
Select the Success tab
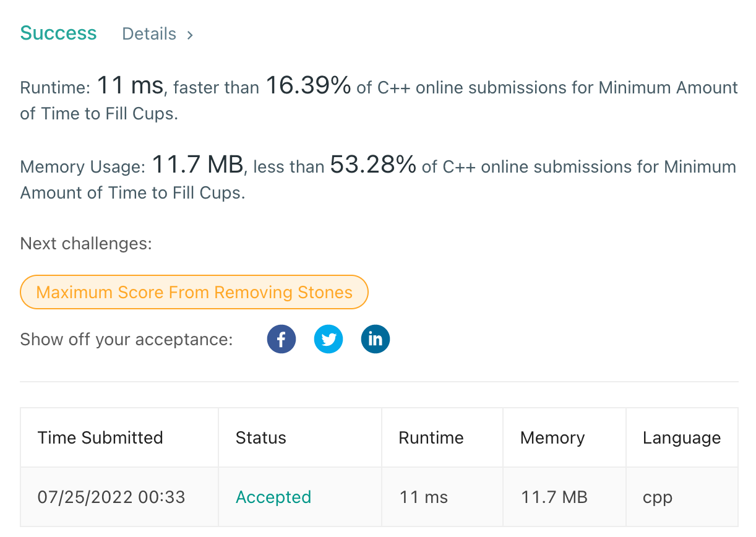[58, 33]
